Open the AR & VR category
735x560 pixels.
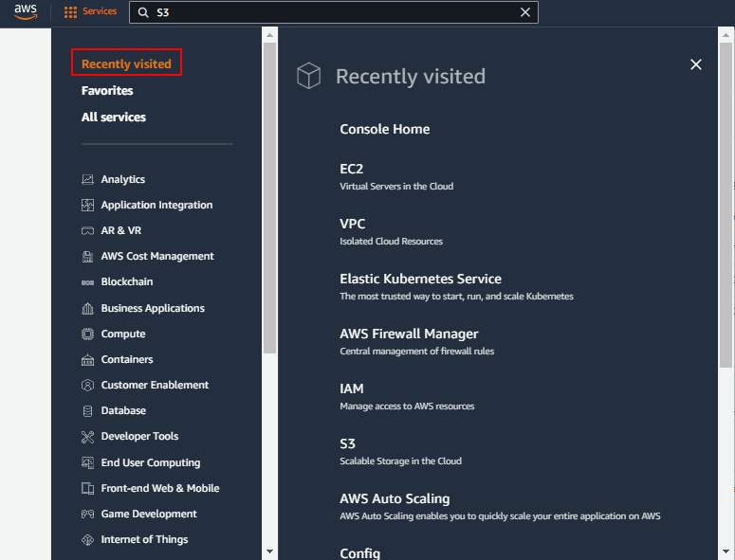(x=121, y=231)
